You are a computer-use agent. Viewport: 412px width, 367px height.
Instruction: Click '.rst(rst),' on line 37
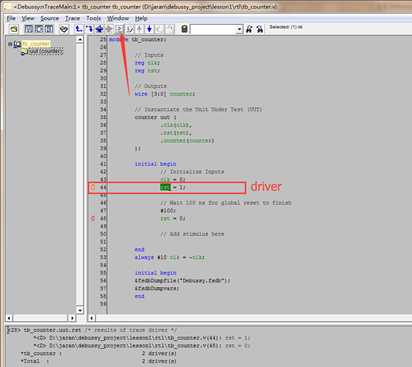(x=176, y=133)
